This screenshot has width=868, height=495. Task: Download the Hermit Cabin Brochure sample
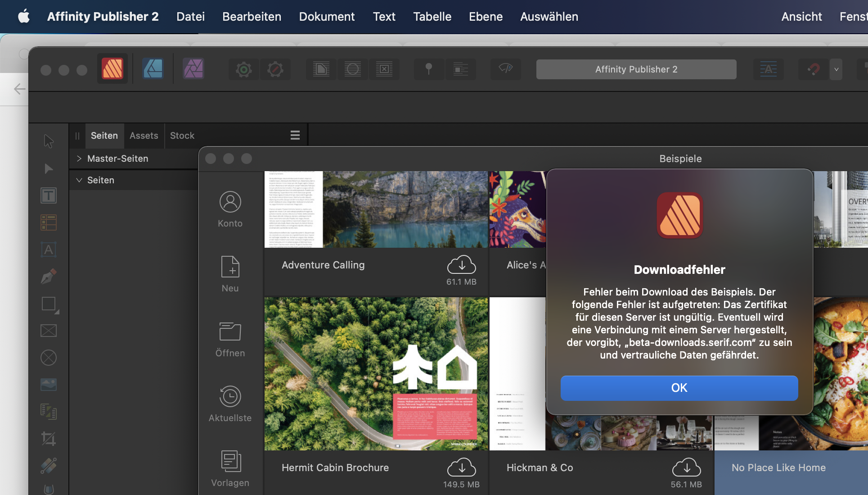coord(461,468)
